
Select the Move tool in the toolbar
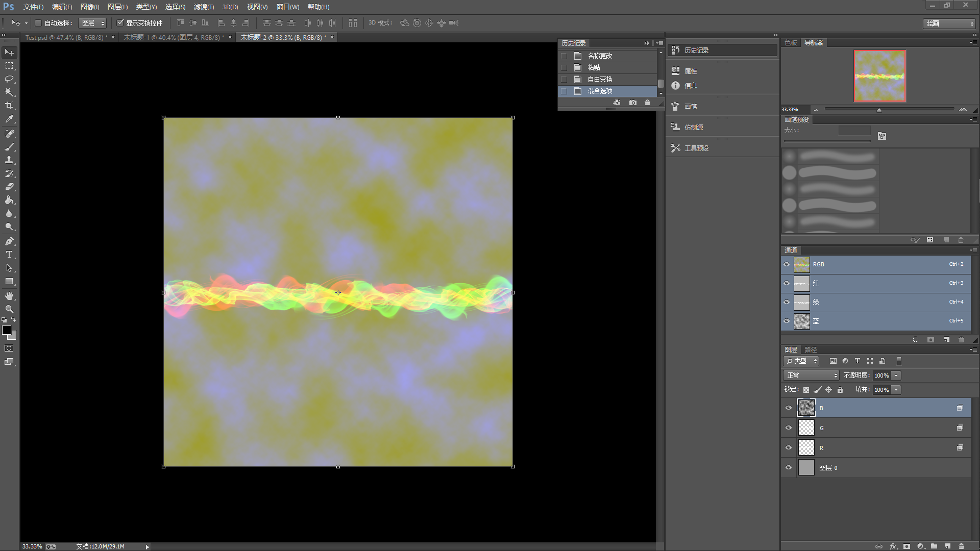click(9, 52)
